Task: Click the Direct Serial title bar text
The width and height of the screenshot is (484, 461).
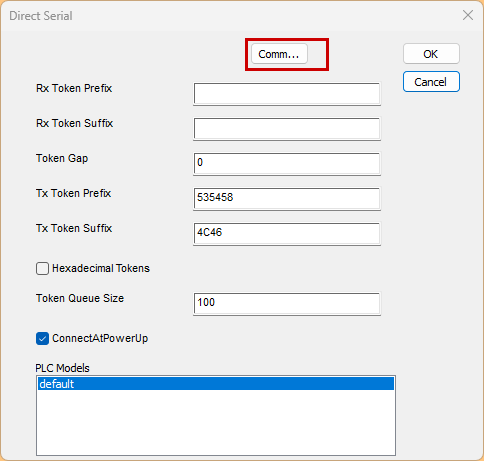Action: click(x=41, y=16)
